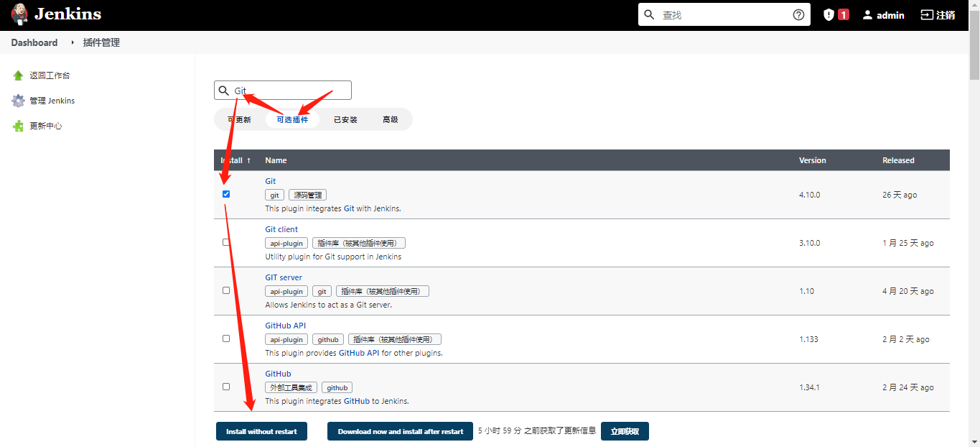The height and width of the screenshot is (447, 980).
Task: Click the Jenkins title text in header
Action: [67, 14]
